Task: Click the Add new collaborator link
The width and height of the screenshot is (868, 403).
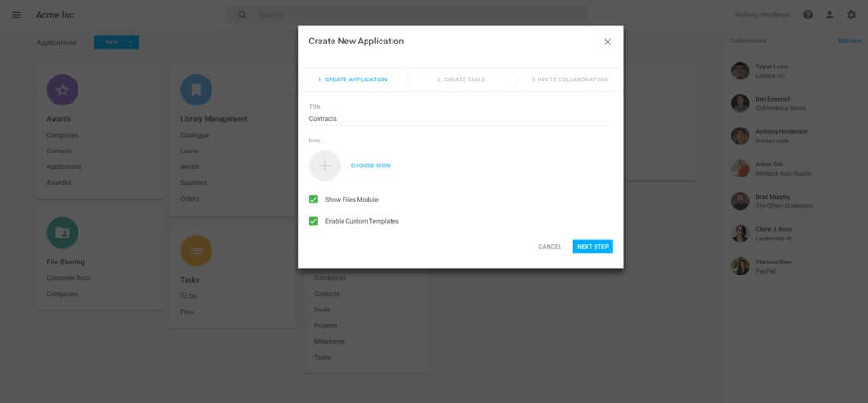Action: click(849, 41)
